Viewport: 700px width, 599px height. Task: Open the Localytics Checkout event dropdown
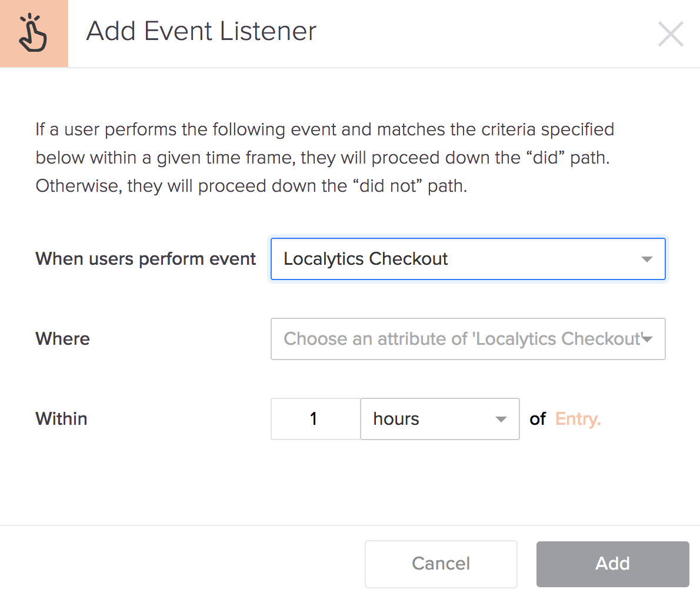pos(467,259)
